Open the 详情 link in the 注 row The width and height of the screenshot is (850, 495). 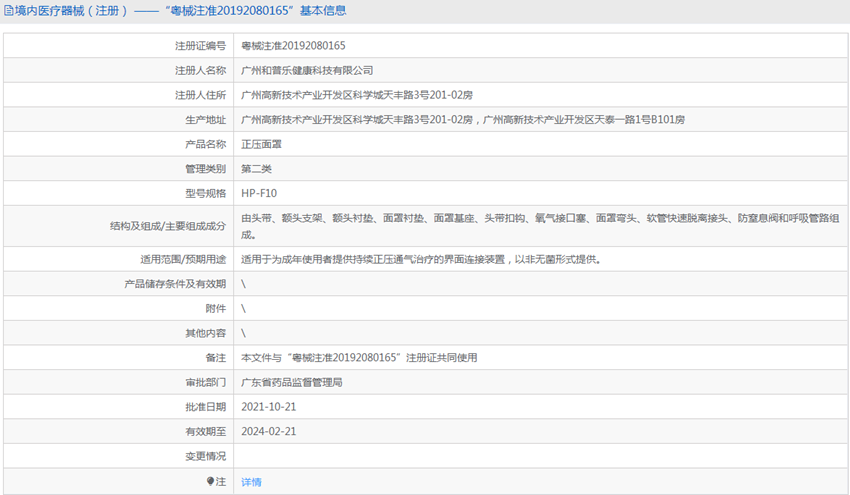coord(252,482)
